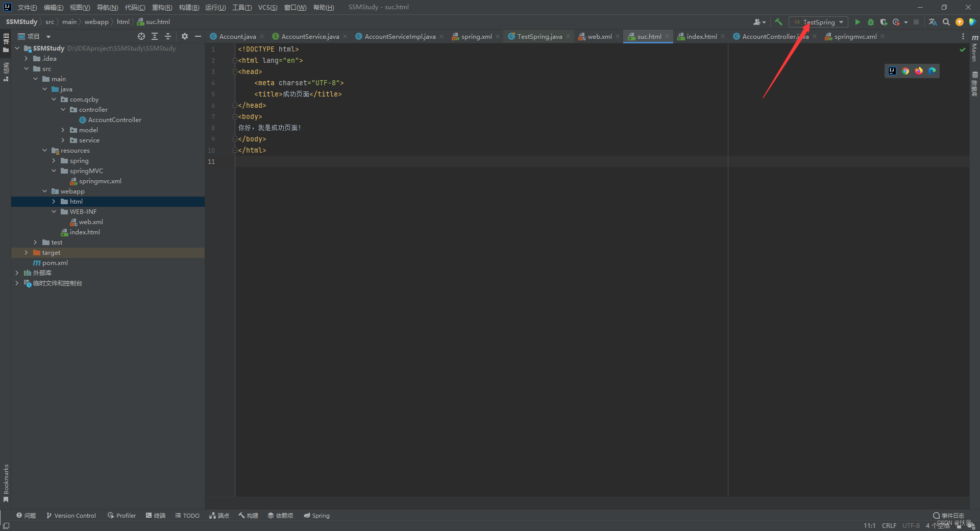Click the Collapse All icon in the project panel

[168, 36]
